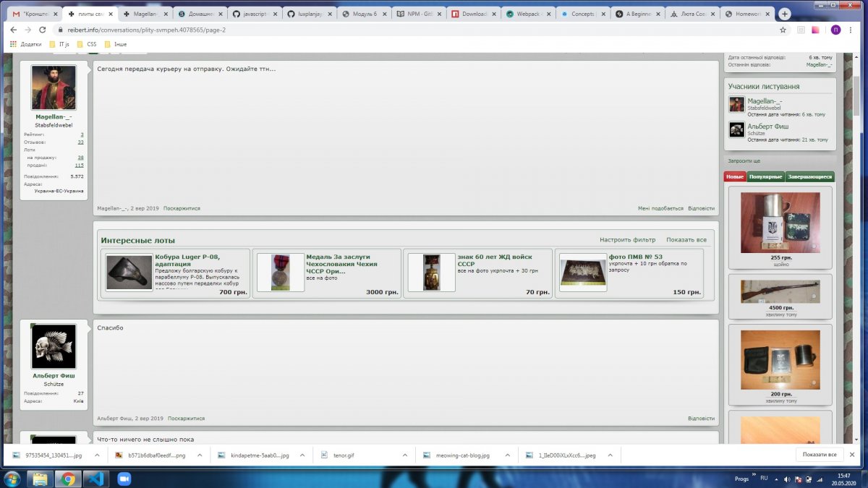Open Альберт Фиш skull avatar in the post
Image resolution: width=868 pixels, height=488 pixels.
(x=54, y=346)
